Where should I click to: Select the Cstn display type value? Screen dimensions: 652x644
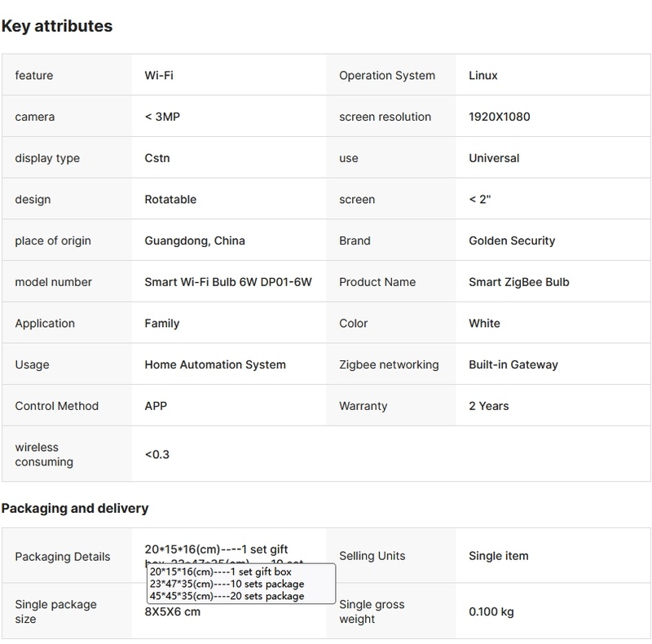[x=157, y=158]
